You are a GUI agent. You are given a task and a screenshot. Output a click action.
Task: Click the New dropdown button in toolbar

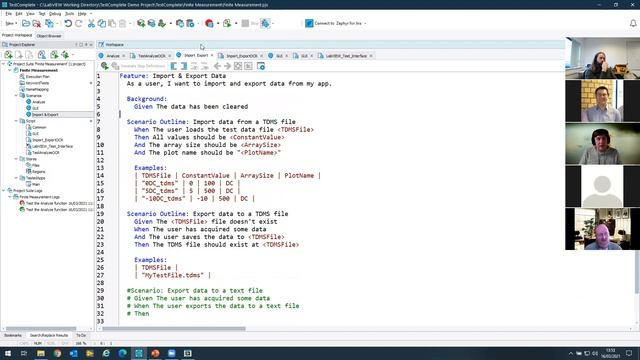point(11,23)
